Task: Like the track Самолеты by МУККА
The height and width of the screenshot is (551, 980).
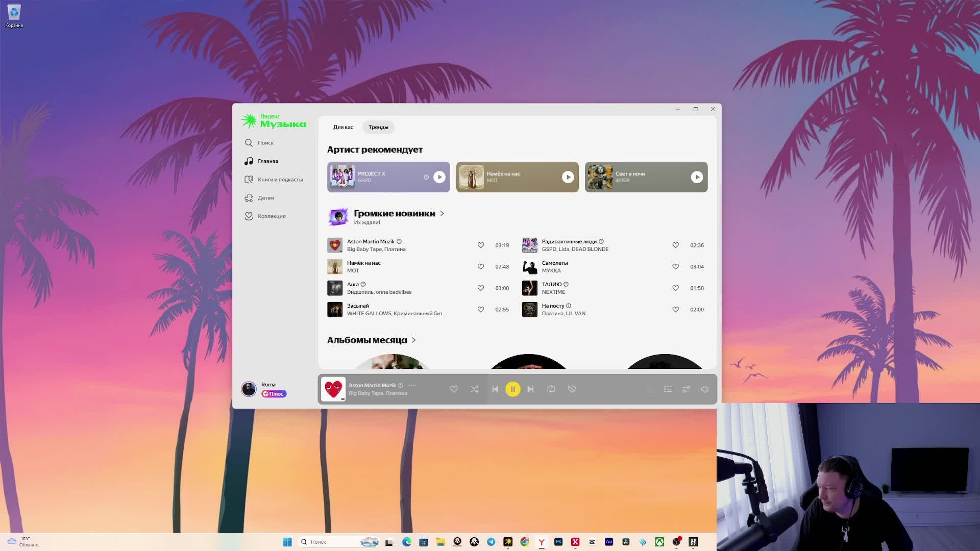Action: point(675,266)
